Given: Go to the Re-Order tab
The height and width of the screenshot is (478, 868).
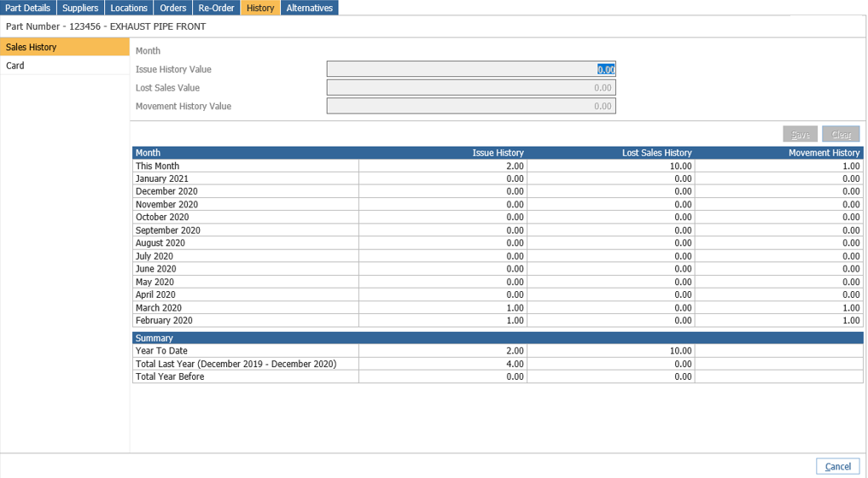Looking at the screenshot, I should tap(217, 8).
